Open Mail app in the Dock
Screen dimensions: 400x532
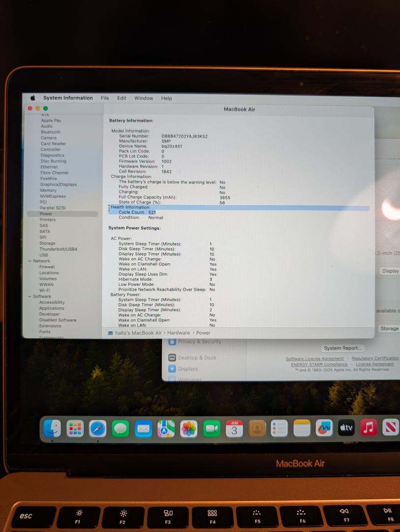[x=143, y=429]
